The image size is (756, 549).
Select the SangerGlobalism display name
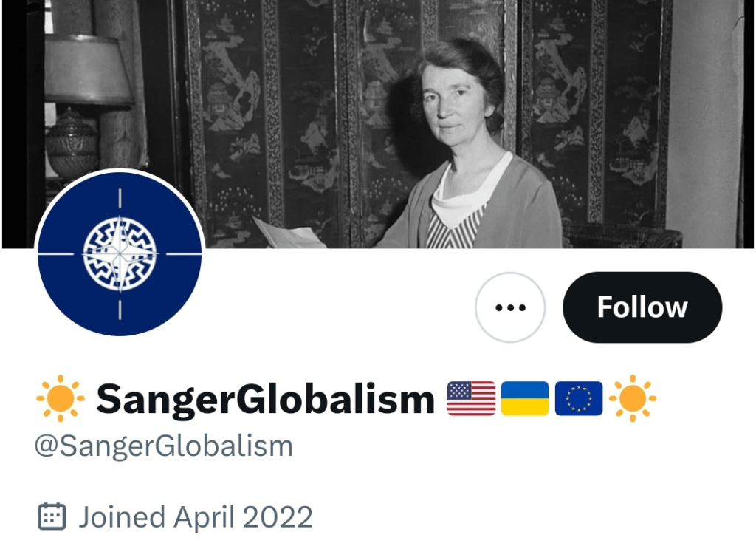tap(266, 400)
